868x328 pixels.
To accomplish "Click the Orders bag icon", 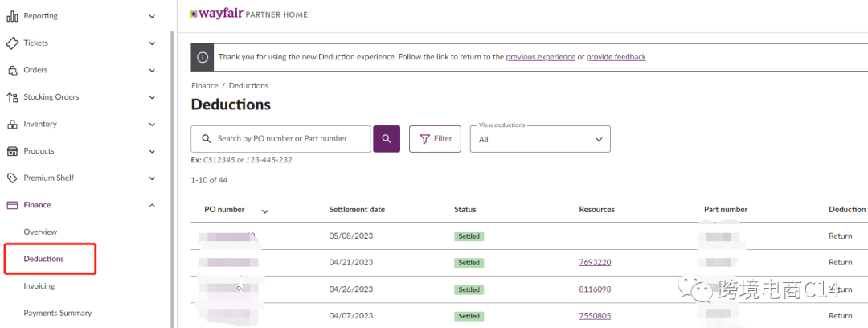I will point(12,71).
